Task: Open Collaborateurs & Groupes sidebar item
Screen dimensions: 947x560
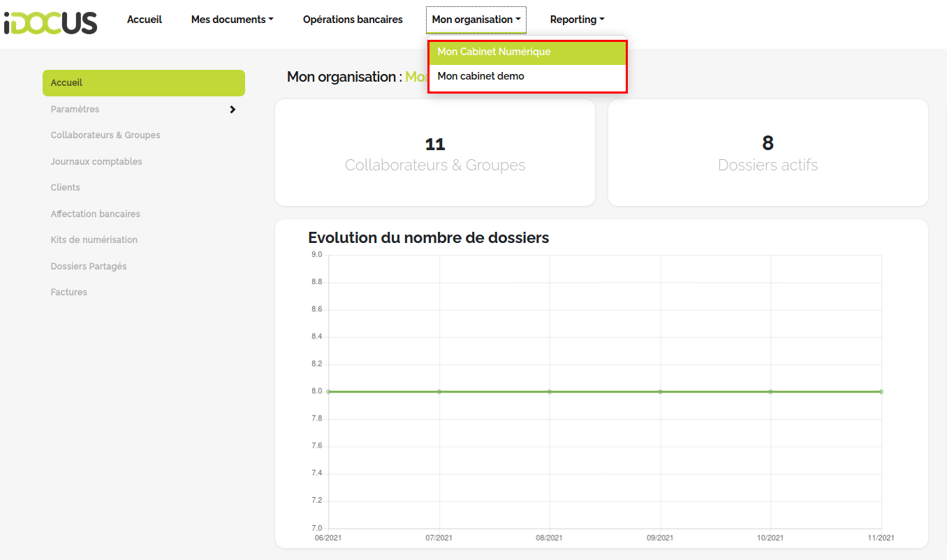Action: (x=105, y=135)
